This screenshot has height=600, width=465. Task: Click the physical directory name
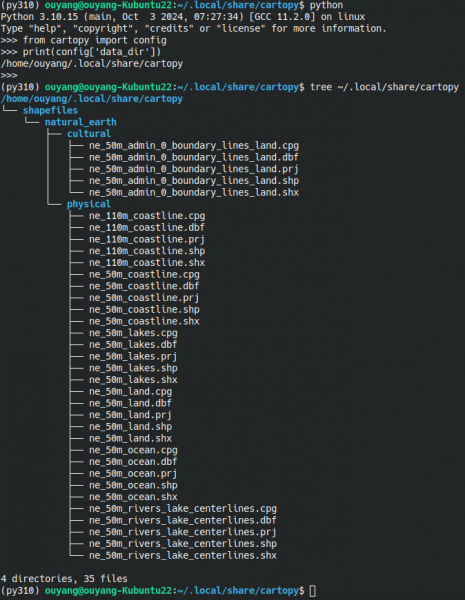tap(89, 204)
